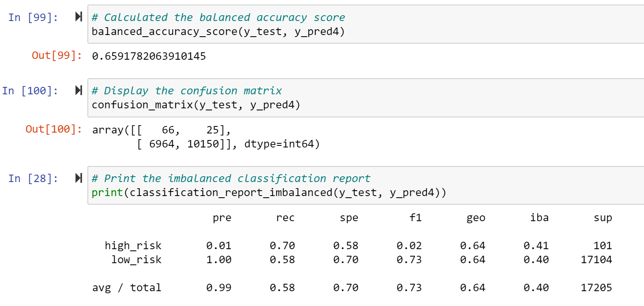Select the comment above balanced_accuracy_score call

point(218,17)
